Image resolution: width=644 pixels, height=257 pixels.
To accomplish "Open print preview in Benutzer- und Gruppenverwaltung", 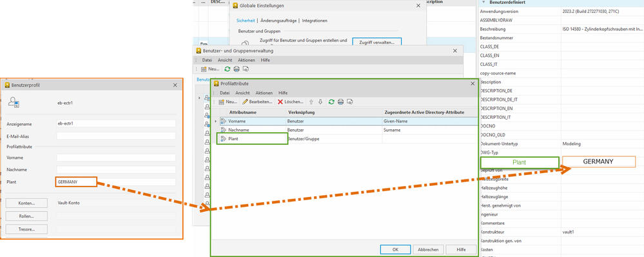I will click(246, 69).
